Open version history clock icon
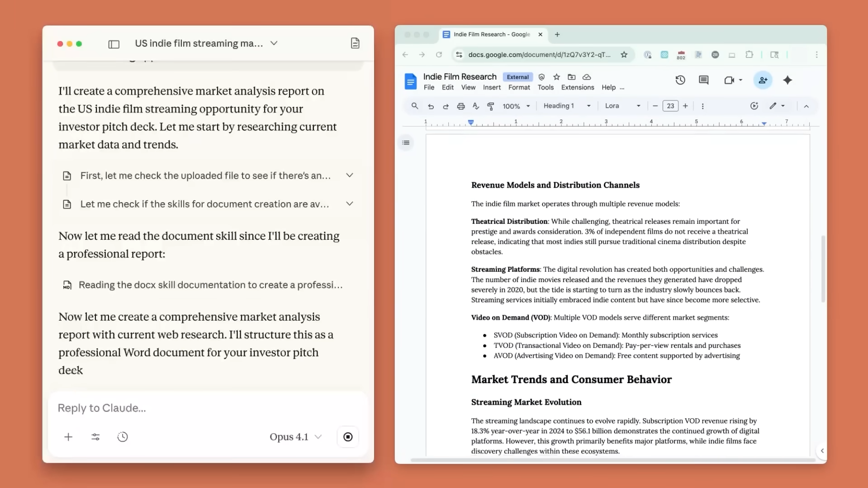This screenshot has height=488, width=868. [x=680, y=81]
